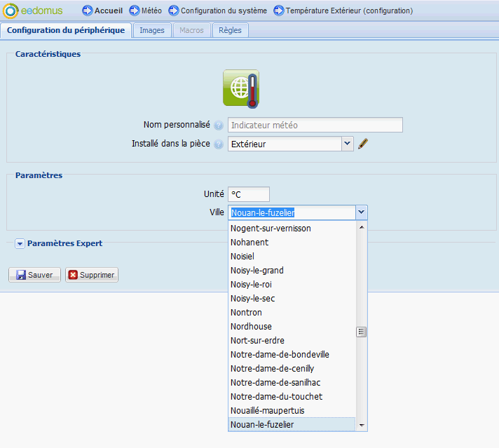
Task: Select Noisy-le-sec from city list
Action: [292, 299]
